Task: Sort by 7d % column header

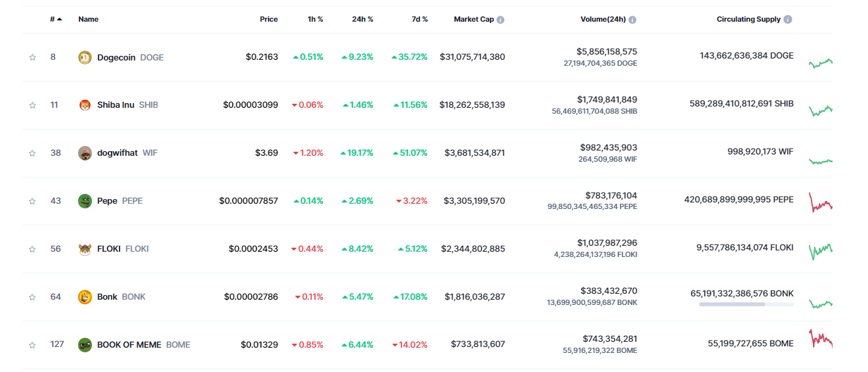Action: (420, 19)
